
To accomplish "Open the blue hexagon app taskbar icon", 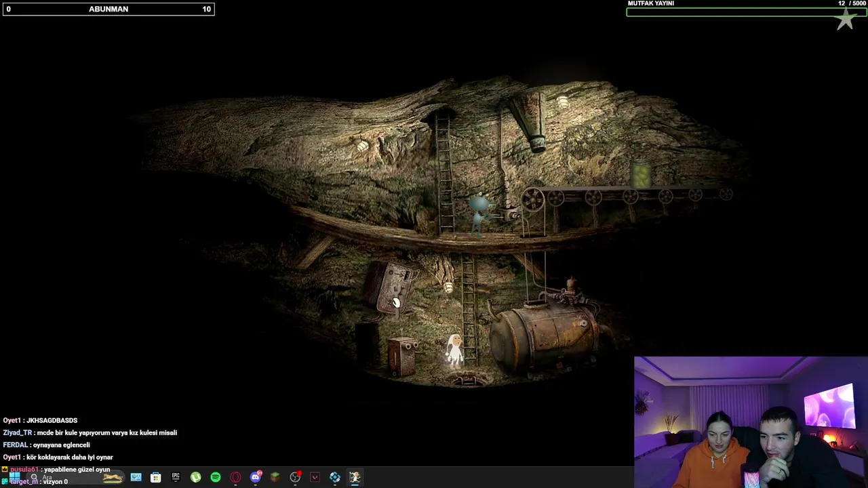I will 335,477.
